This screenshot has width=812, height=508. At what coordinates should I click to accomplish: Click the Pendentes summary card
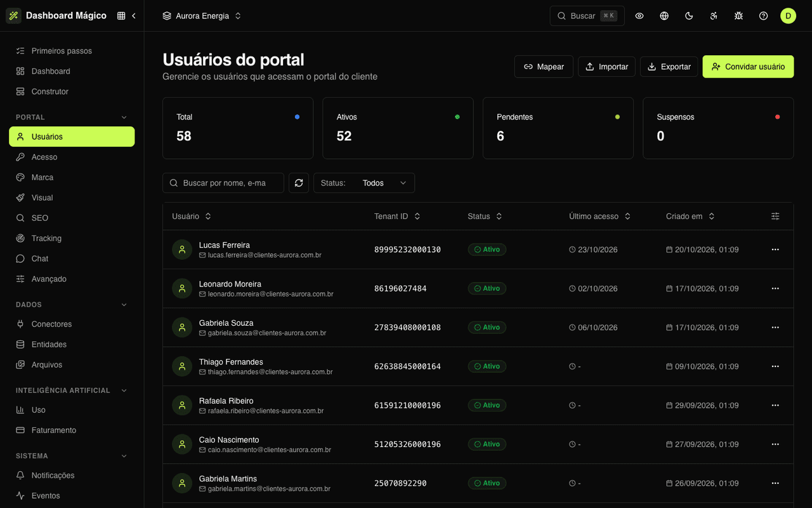click(558, 128)
